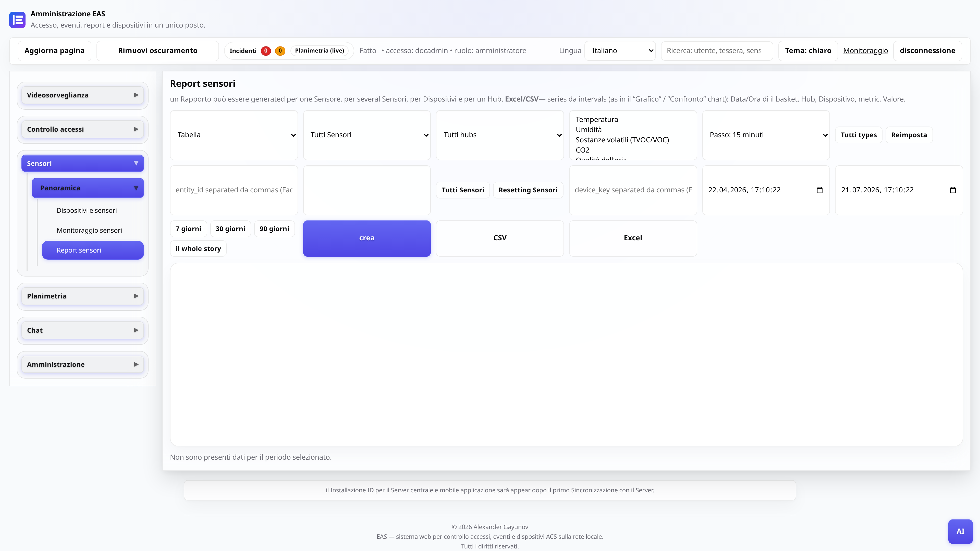Collapse the Sensori section arrow
Screen dimensions: 980x551
pyautogui.click(x=136, y=164)
